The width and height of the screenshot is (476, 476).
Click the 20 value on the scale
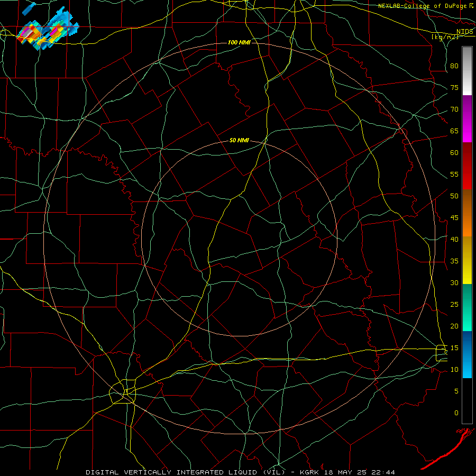[x=454, y=326]
